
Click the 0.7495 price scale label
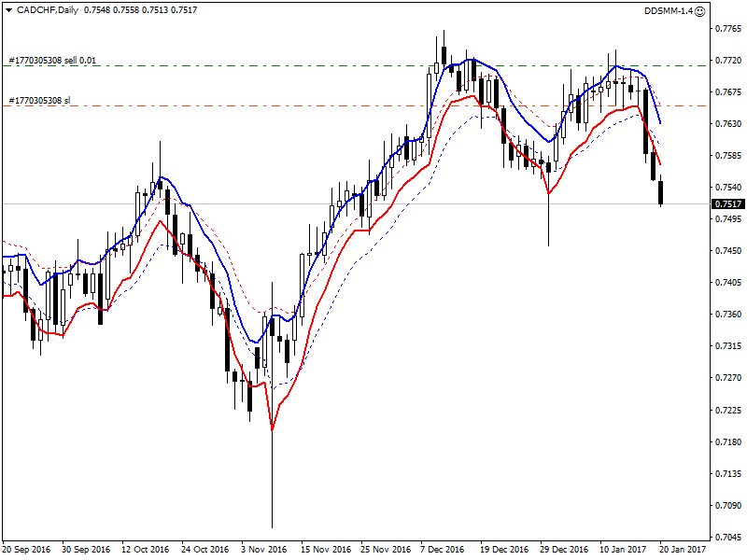pos(728,219)
